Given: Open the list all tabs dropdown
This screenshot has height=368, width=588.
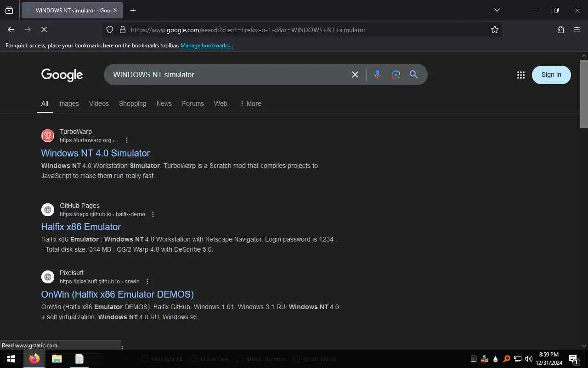Looking at the screenshot, I should coord(497,10).
